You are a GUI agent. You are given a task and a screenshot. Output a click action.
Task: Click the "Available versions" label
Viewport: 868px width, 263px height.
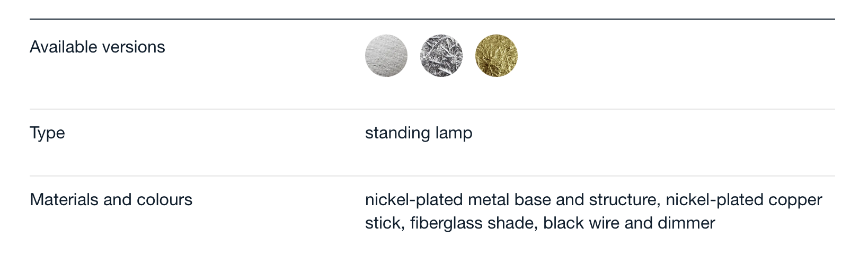coord(98,47)
